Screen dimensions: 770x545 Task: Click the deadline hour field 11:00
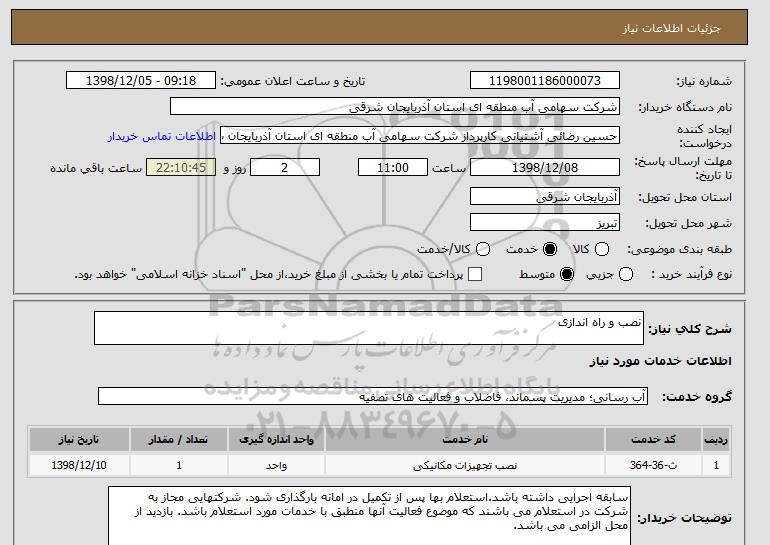(x=393, y=167)
